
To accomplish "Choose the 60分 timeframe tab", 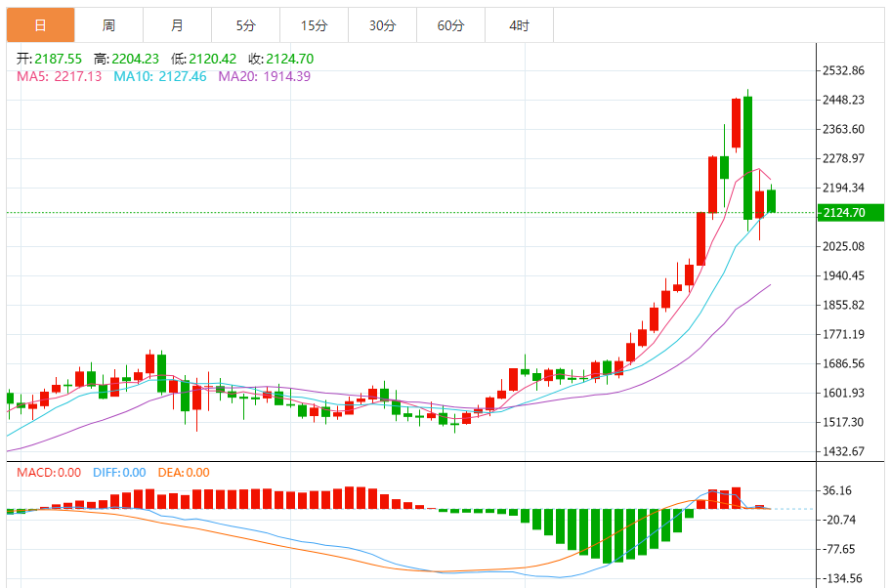I will point(450,25).
